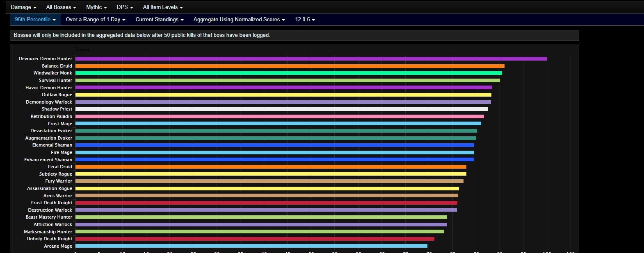Click the Devastation Evoker label
This screenshot has height=253, width=644.
51,131
